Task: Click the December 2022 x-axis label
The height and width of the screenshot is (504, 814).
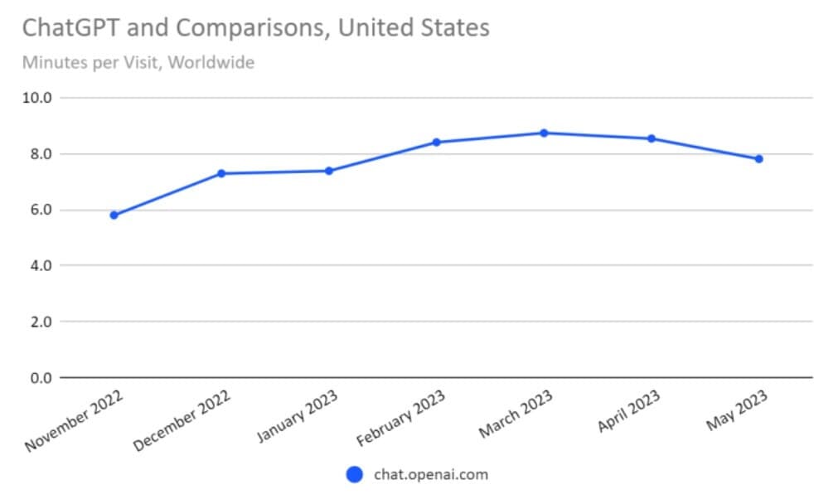Action: click(182, 422)
